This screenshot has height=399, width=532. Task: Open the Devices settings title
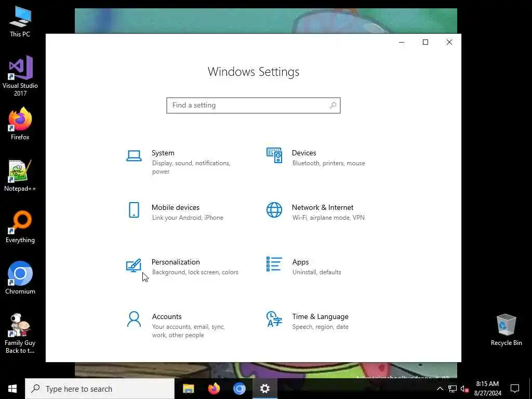[x=304, y=153]
